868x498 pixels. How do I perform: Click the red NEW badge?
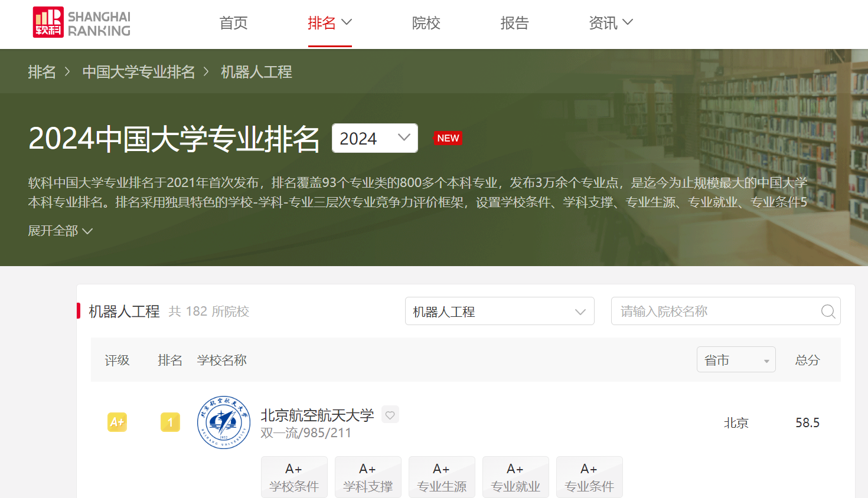[448, 138]
